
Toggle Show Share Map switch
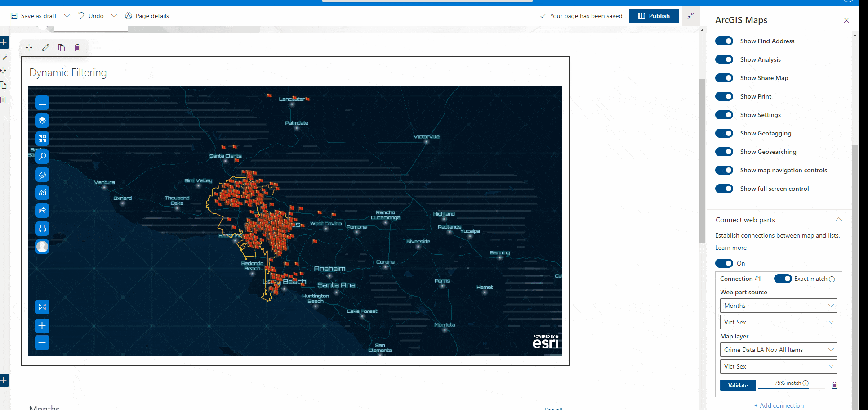(x=724, y=78)
